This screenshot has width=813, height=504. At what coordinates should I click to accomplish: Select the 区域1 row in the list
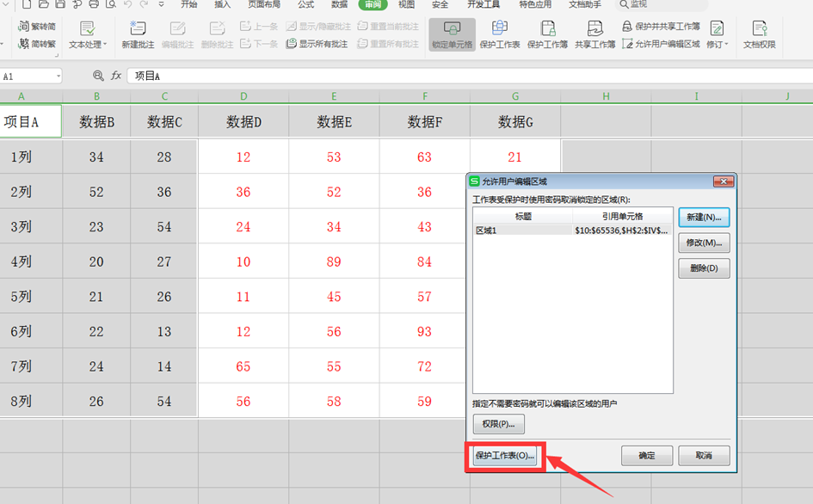click(572, 230)
